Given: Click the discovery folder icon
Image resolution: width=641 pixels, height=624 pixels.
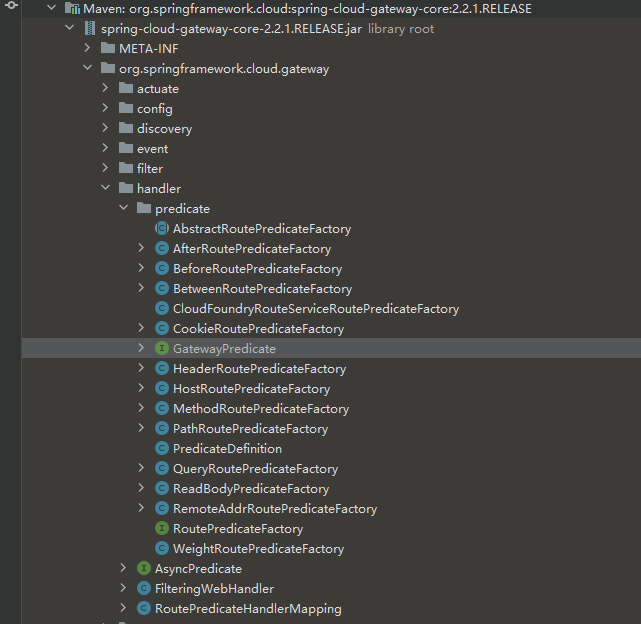Looking at the screenshot, I should point(126,128).
